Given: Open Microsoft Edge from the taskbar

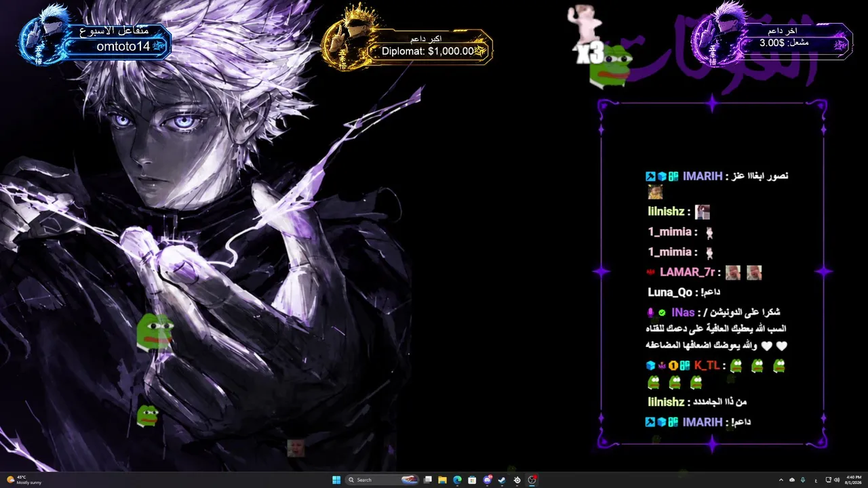Looking at the screenshot, I should coord(457,480).
